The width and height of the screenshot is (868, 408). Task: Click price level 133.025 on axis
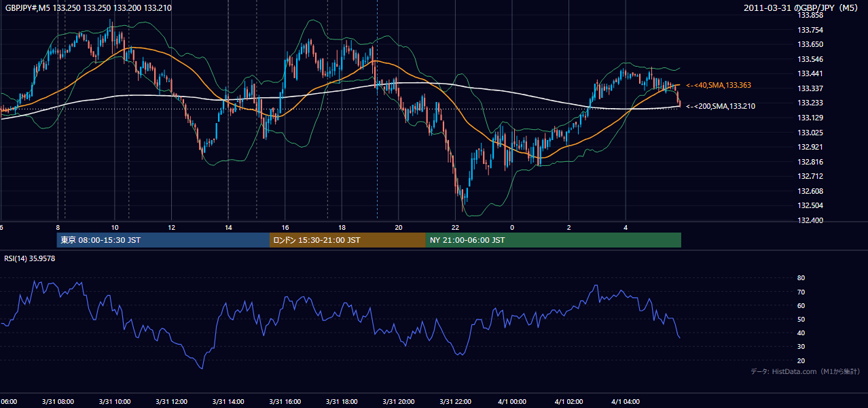click(x=812, y=133)
